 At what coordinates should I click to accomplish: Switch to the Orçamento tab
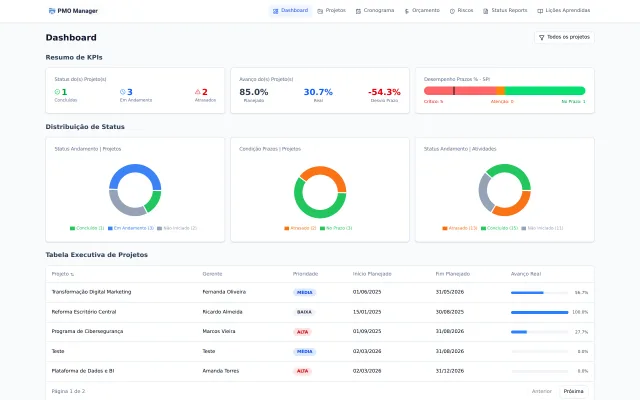tap(422, 11)
